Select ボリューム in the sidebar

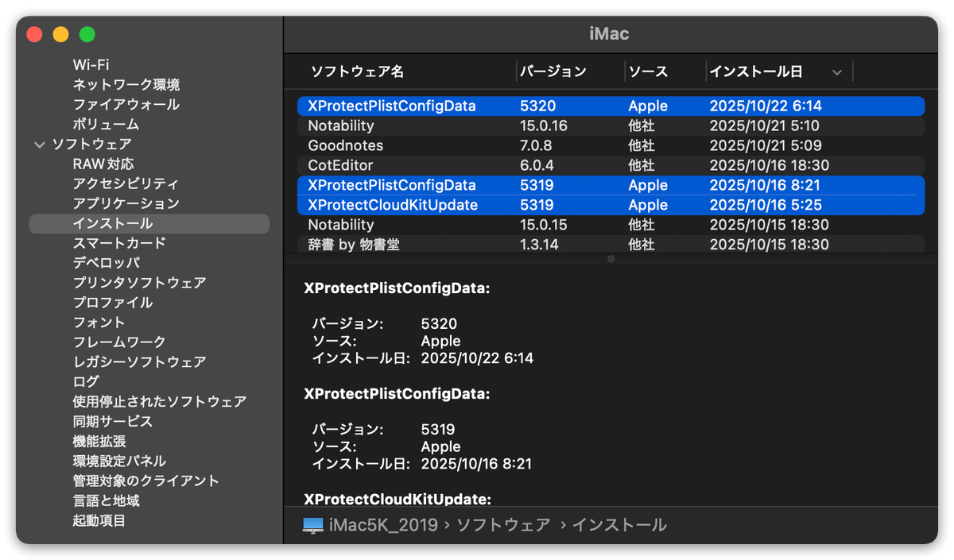pos(106,125)
